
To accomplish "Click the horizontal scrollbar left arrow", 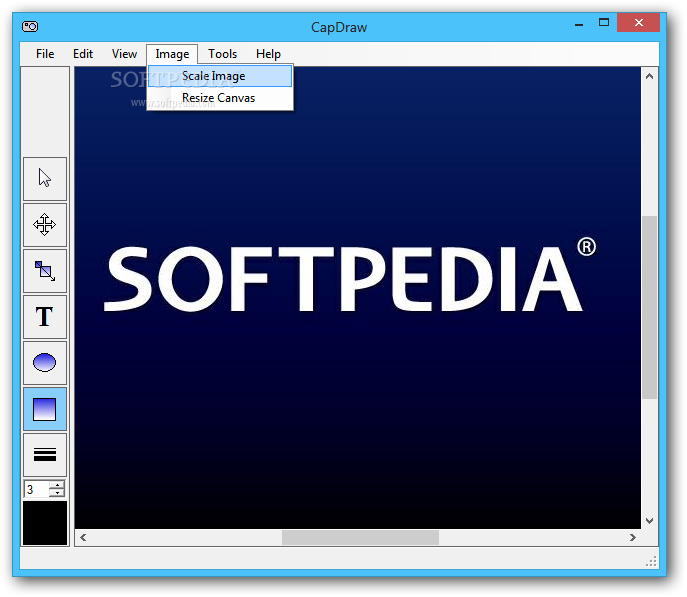I will tap(83, 537).
